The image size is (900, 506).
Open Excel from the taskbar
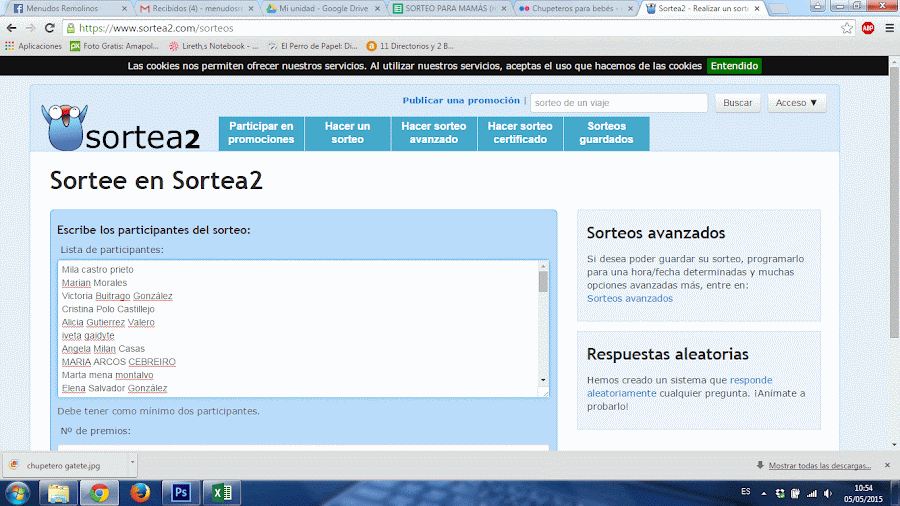point(222,493)
